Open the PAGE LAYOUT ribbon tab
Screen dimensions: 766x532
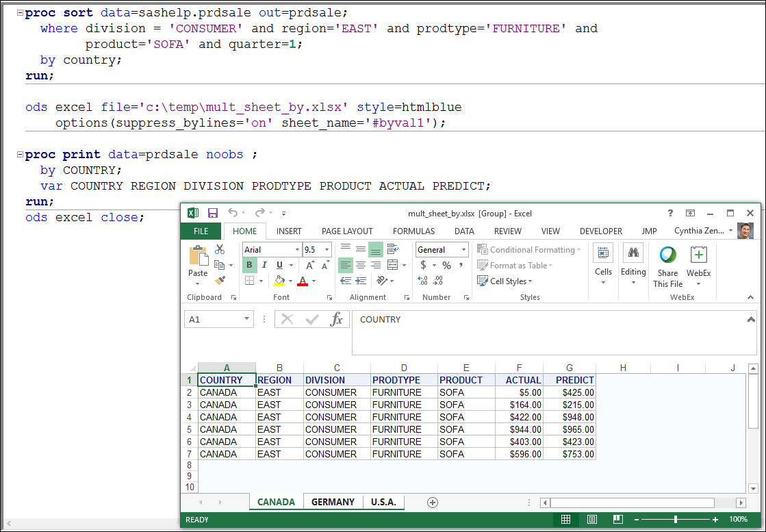[347, 231]
